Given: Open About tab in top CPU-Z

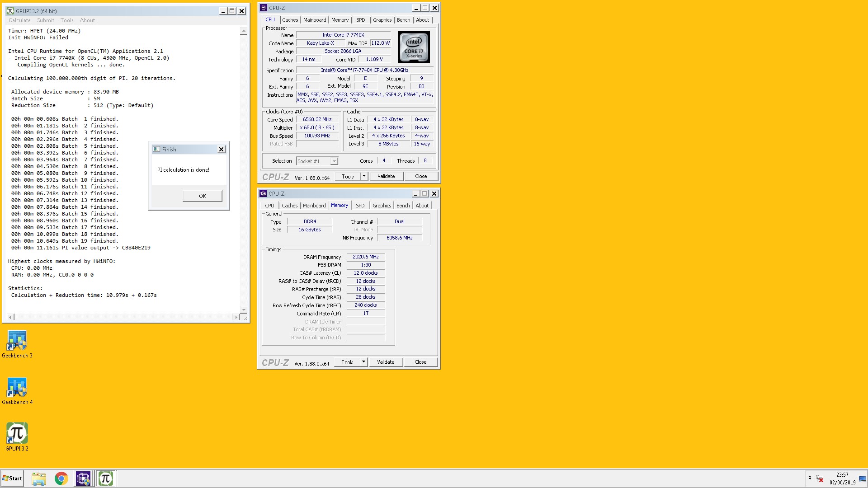Looking at the screenshot, I should pyautogui.click(x=423, y=20).
